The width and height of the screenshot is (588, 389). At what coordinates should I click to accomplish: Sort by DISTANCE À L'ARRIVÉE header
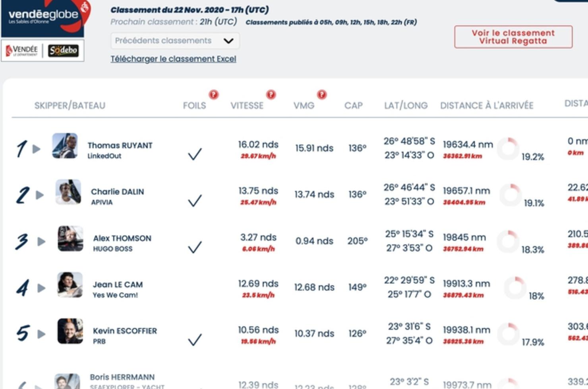[487, 106]
